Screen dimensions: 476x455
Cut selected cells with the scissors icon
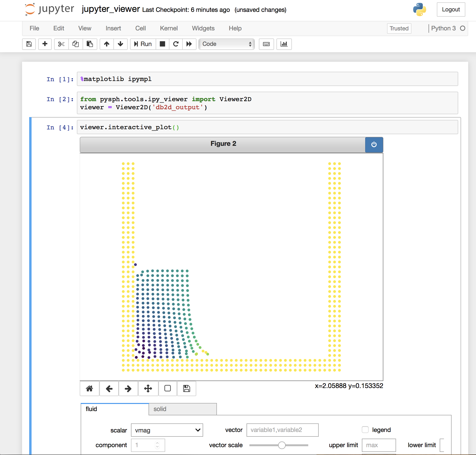coord(61,44)
